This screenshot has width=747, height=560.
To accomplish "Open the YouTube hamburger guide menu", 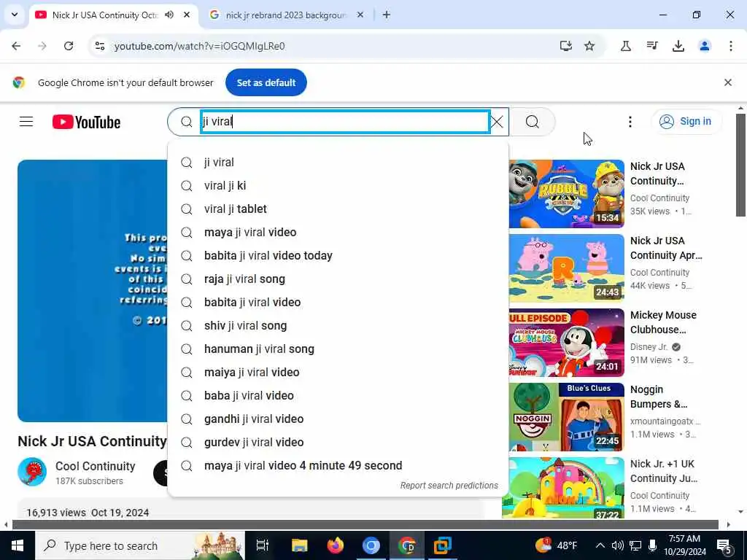I will click(x=26, y=122).
